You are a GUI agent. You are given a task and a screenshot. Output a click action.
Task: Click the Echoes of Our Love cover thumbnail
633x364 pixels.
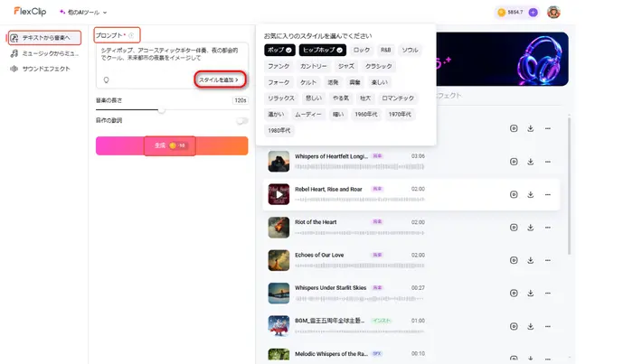click(279, 260)
